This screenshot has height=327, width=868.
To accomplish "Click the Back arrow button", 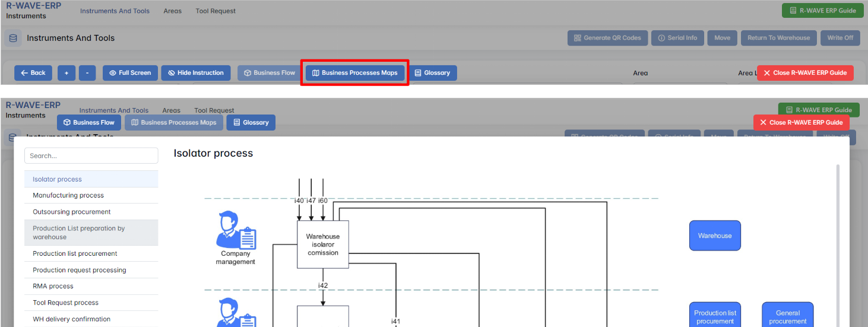I will (33, 73).
